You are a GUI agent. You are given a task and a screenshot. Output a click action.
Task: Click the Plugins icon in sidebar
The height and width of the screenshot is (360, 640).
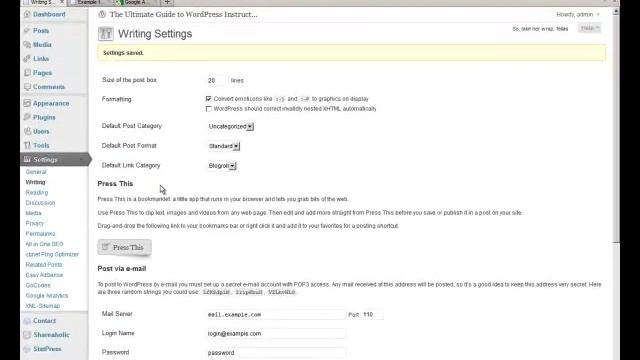tap(27, 117)
